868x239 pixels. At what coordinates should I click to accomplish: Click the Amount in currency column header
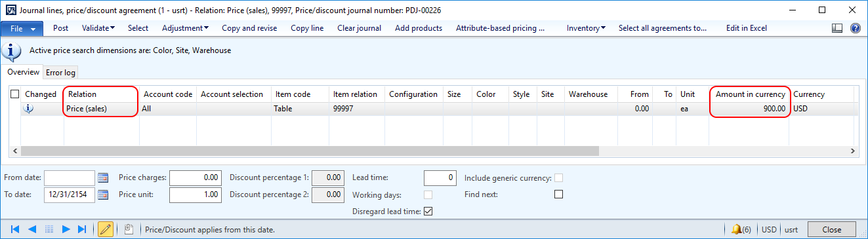point(750,94)
